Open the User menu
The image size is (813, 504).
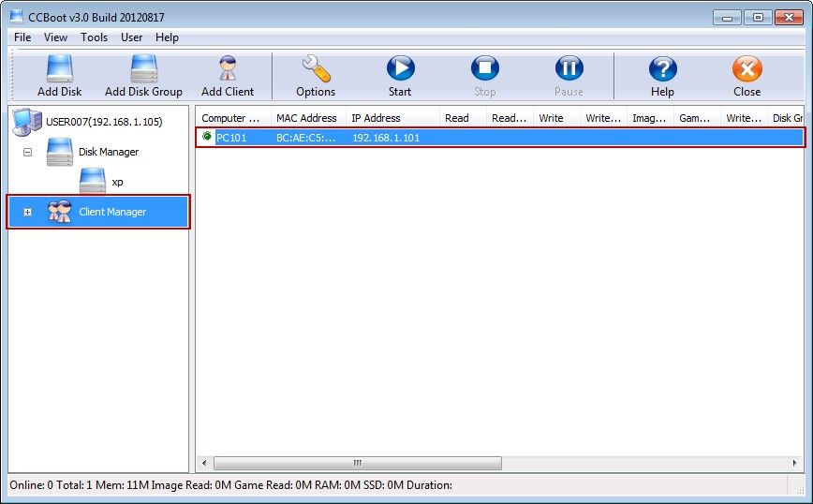pyautogui.click(x=132, y=37)
